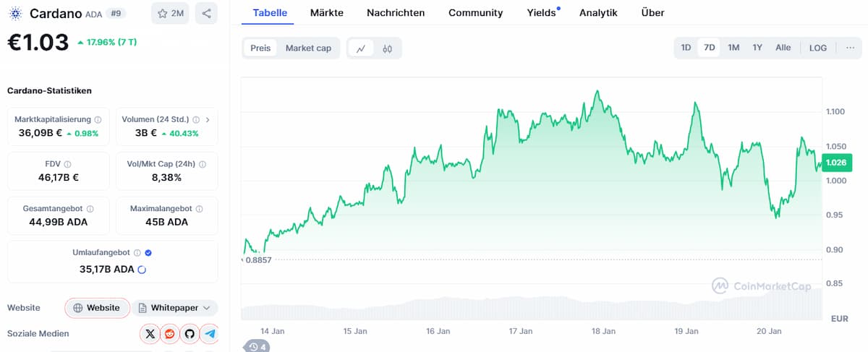
Task: Show info for Maximalangebot
Action: tap(199, 209)
